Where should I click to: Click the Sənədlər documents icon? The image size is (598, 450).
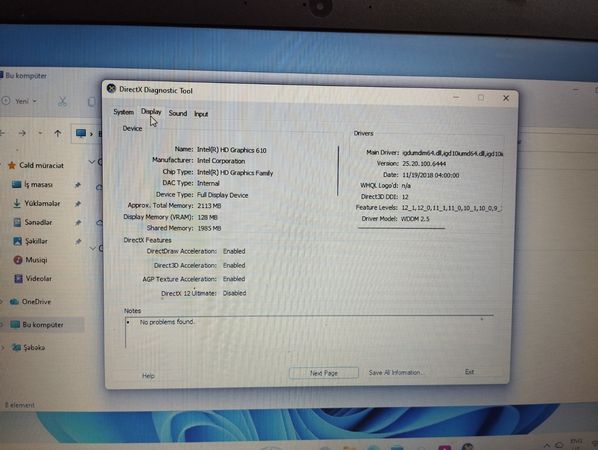click(x=17, y=222)
